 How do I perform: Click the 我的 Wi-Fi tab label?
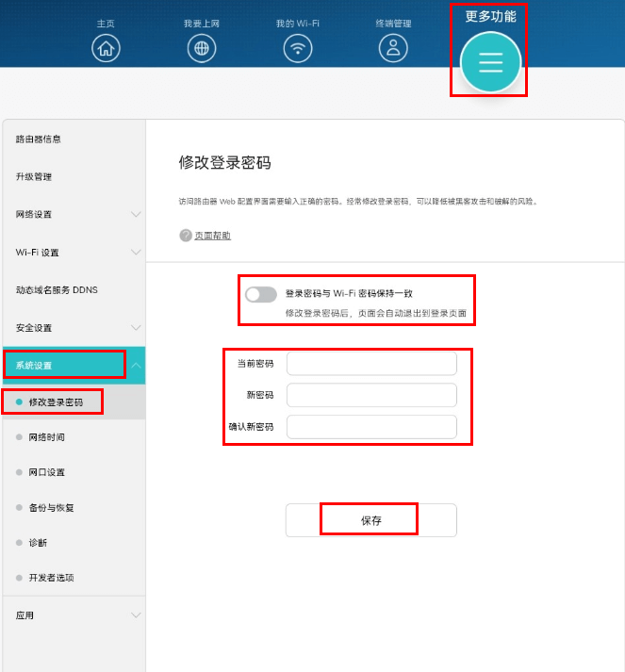click(x=298, y=24)
